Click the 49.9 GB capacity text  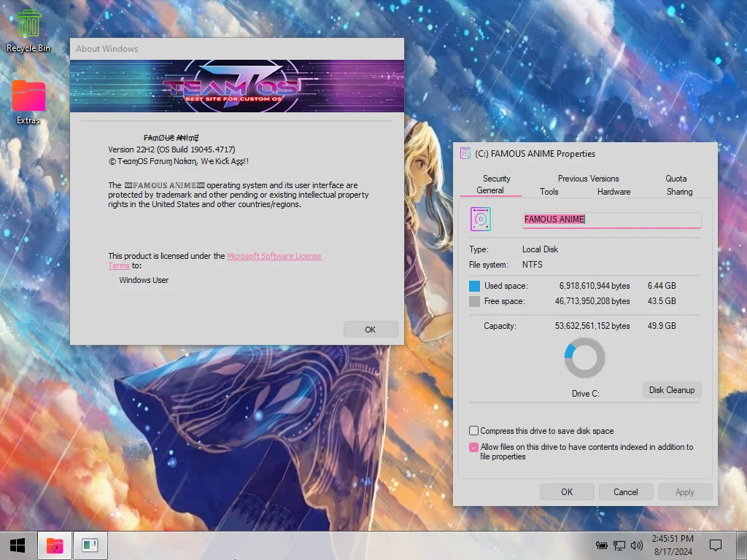662,326
